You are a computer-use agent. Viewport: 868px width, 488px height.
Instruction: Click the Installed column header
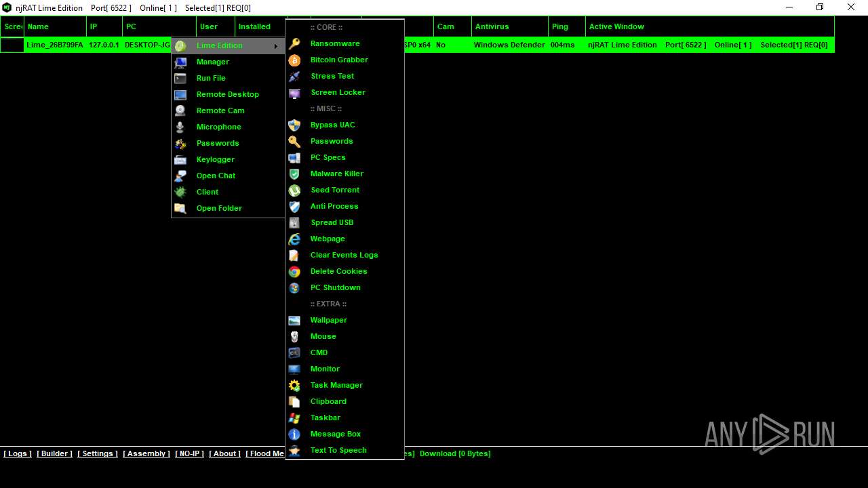[260, 26]
